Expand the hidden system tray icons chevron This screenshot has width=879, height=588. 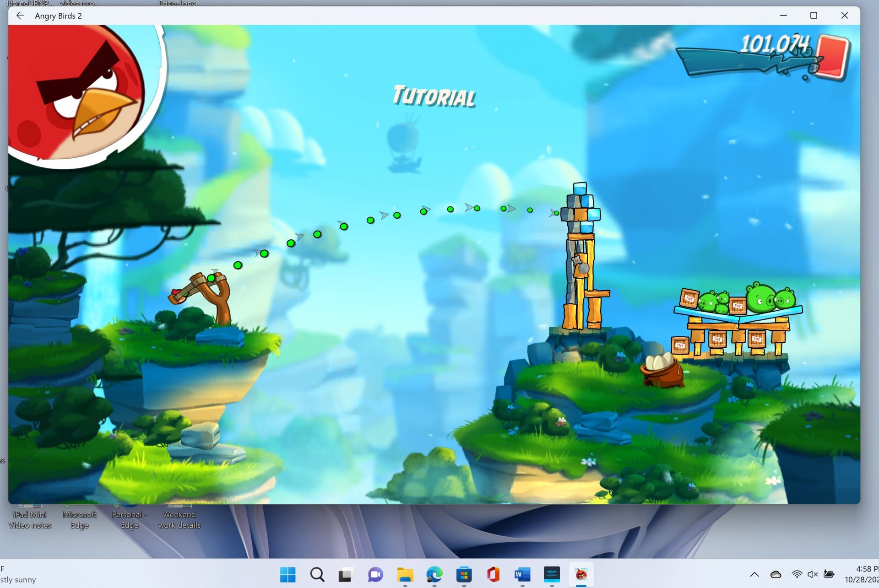(754, 574)
